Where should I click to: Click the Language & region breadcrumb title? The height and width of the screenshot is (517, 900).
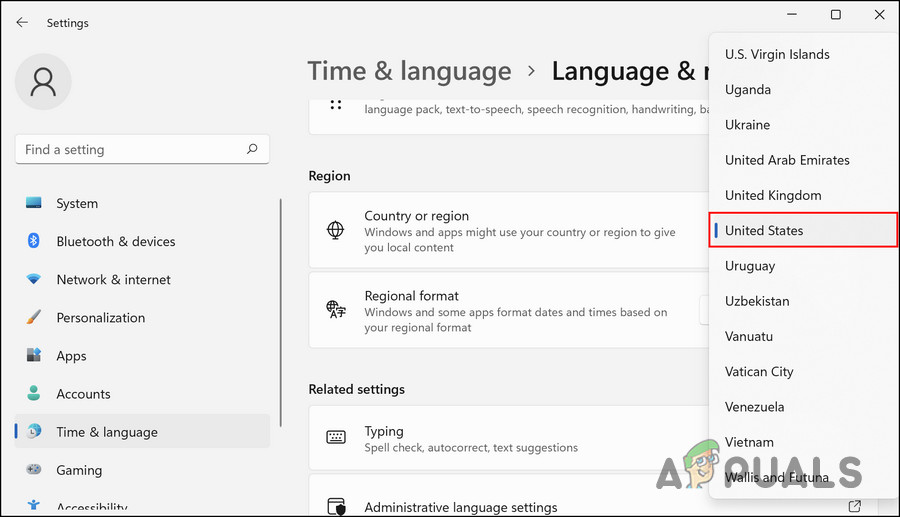(x=631, y=71)
